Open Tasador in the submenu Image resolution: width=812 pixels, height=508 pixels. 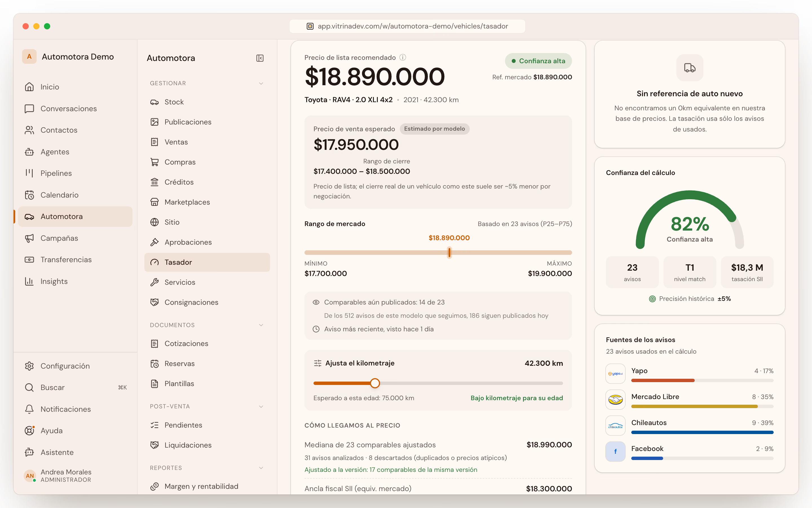[207, 262]
